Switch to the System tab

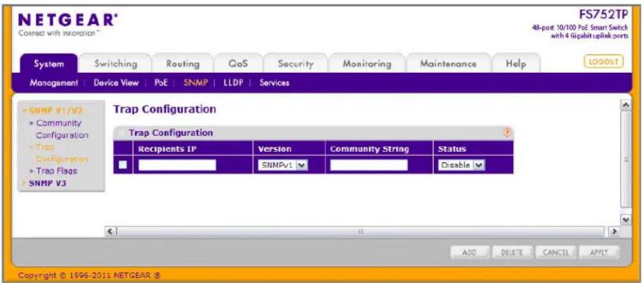tap(49, 64)
